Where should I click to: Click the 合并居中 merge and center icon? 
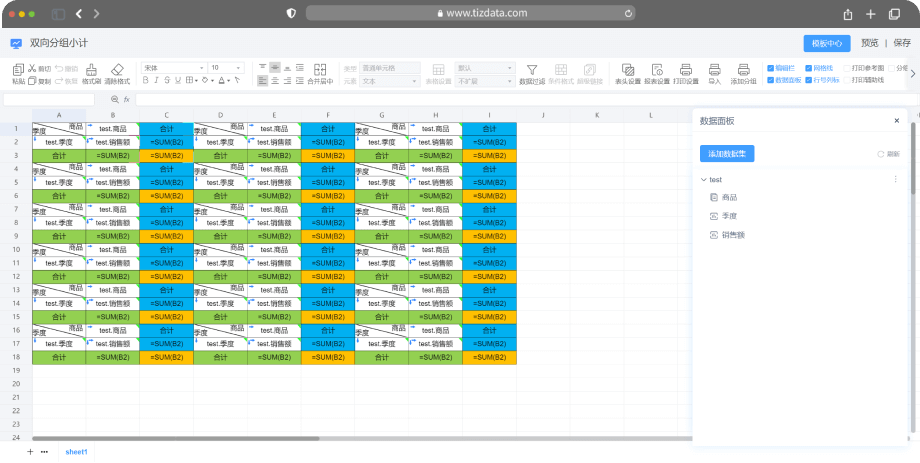click(320, 73)
